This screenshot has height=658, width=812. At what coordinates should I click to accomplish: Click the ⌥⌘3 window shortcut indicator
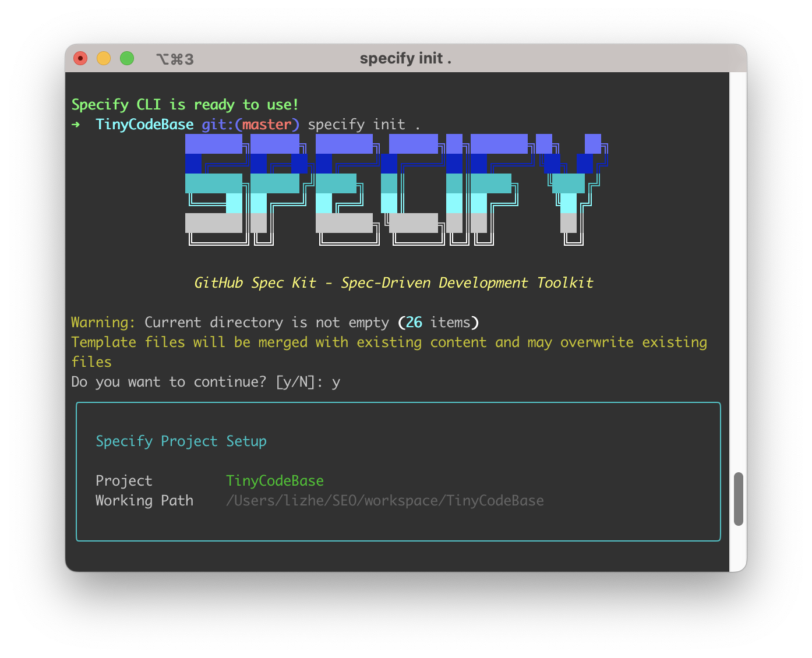click(175, 59)
